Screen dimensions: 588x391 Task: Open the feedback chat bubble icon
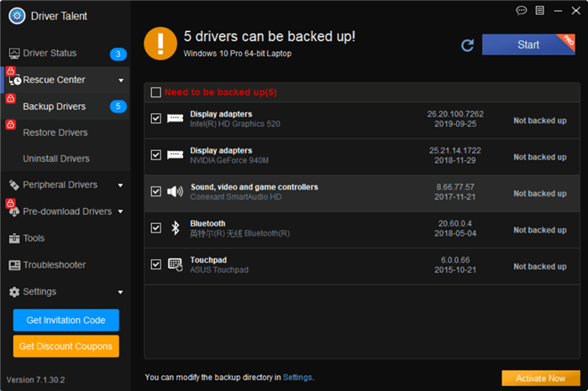[x=522, y=10]
